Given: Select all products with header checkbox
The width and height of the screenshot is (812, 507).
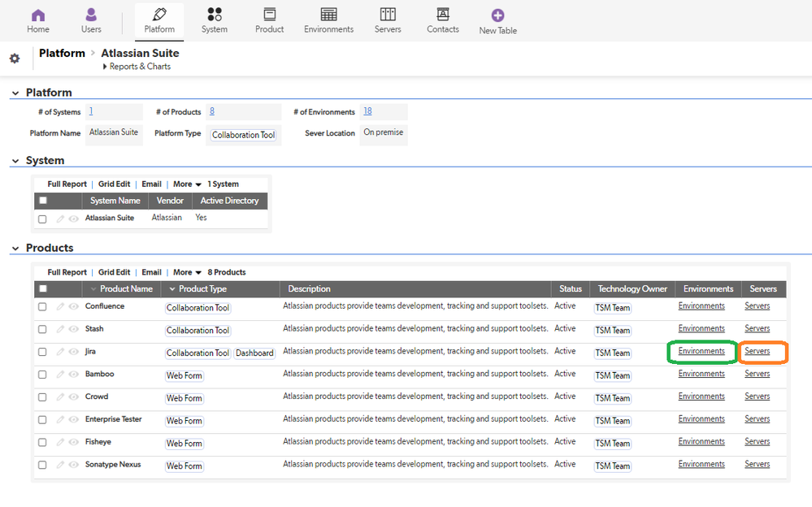Looking at the screenshot, I should coord(43,288).
